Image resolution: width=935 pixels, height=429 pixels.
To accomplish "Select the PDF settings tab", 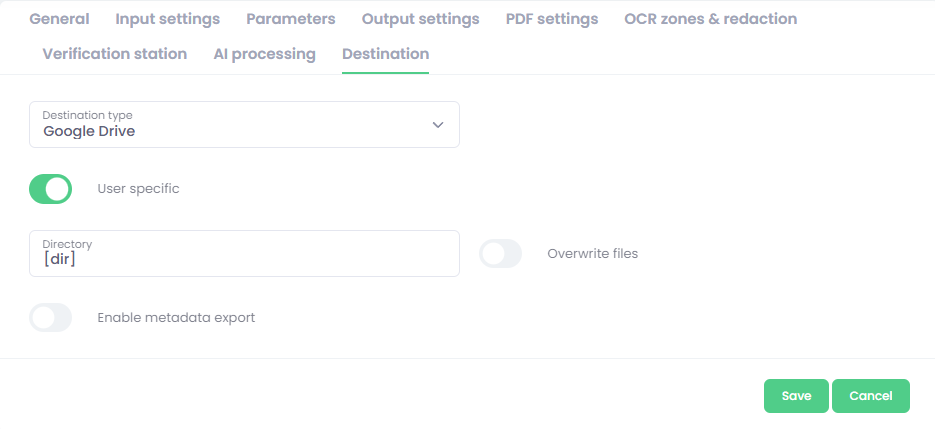I will (x=551, y=19).
